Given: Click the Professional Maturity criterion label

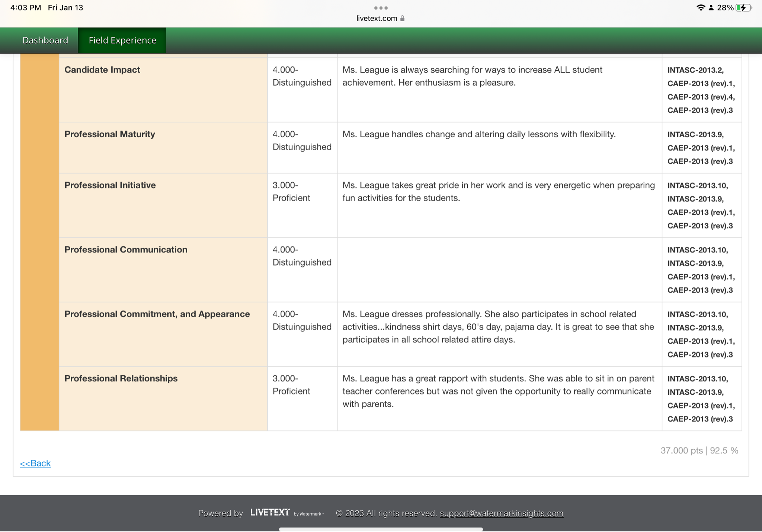Looking at the screenshot, I should point(110,134).
